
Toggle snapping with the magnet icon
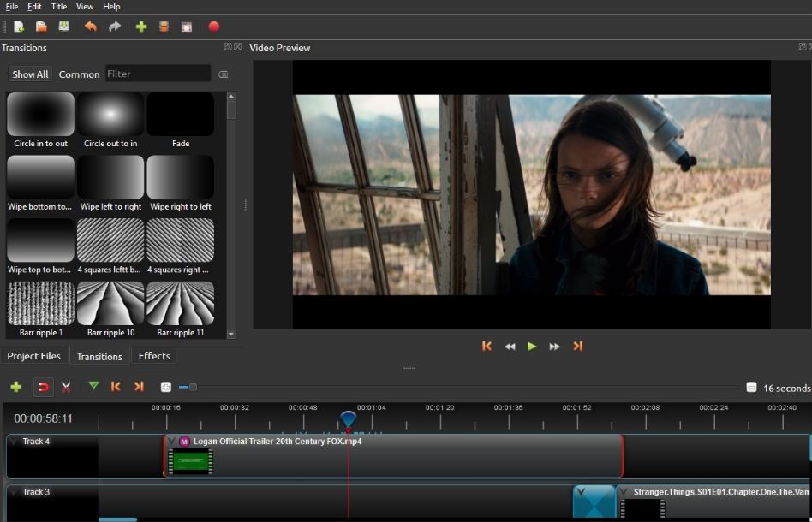(x=44, y=387)
